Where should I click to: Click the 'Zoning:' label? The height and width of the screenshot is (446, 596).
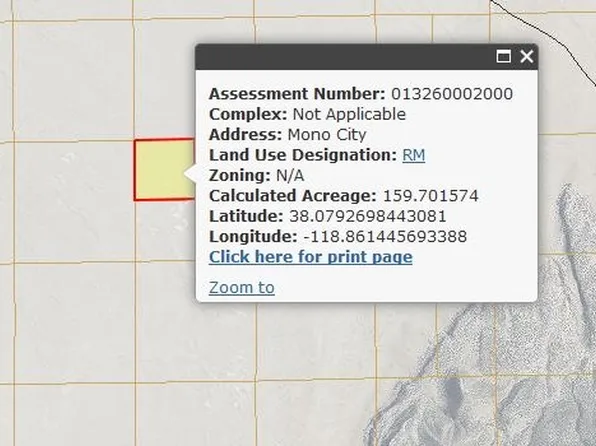pyautogui.click(x=240, y=176)
